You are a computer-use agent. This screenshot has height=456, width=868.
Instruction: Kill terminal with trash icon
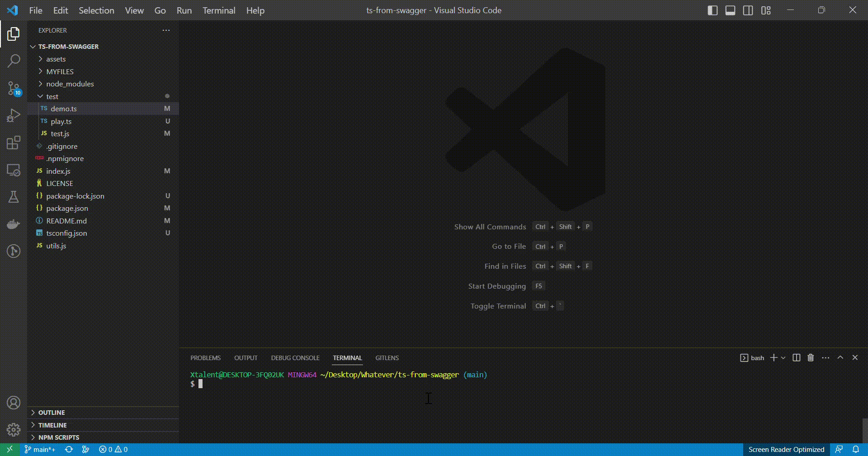click(811, 358)
